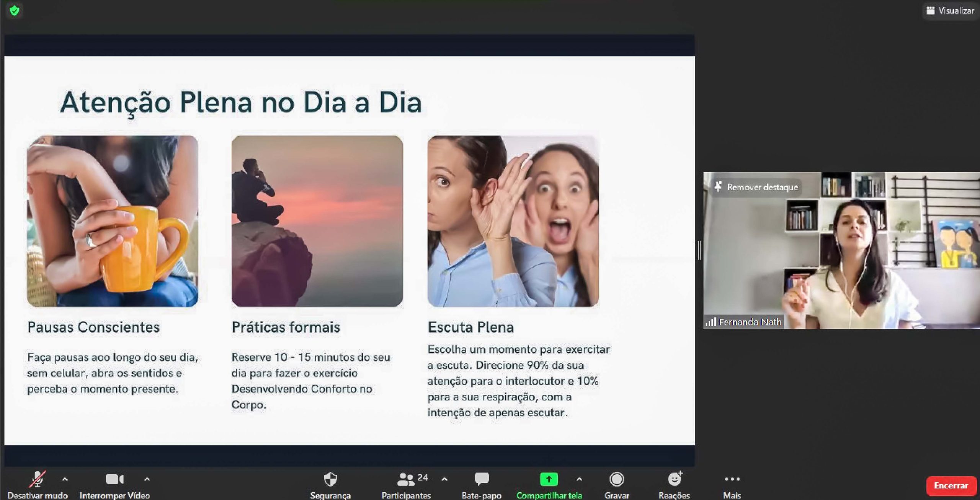Open the Reações emoji icon

[675, 479]
